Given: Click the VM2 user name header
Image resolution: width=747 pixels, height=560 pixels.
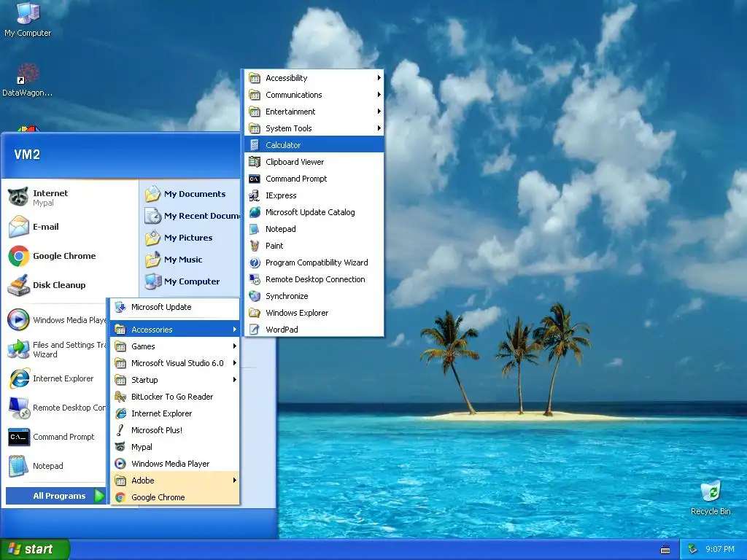Looking at the screenshot, I should click(x=27, y=155).
